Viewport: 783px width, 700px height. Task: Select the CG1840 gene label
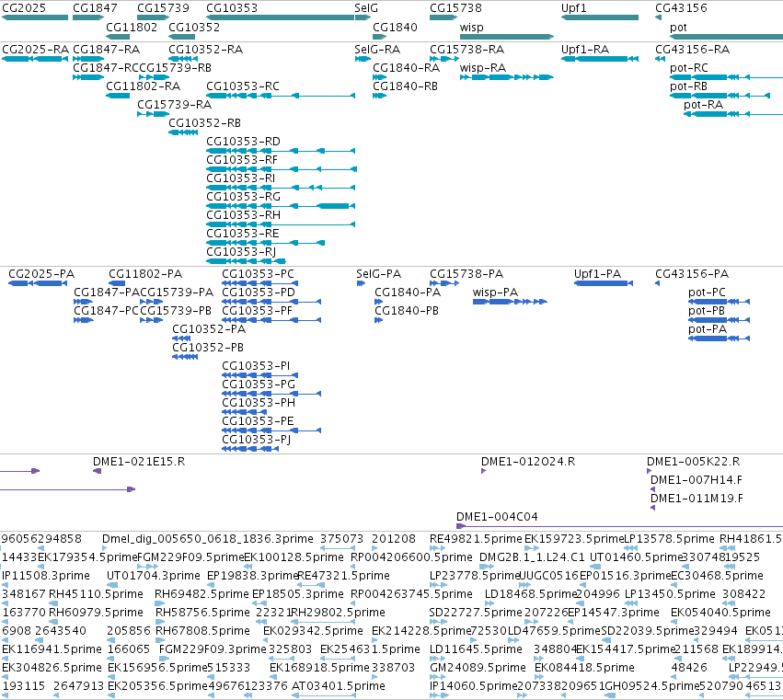click(x=395, y=27)
